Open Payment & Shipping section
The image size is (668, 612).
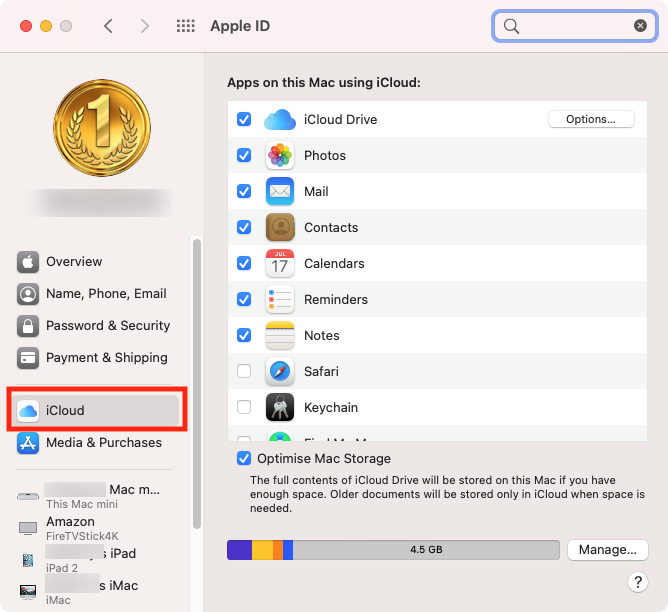(97, 357)
